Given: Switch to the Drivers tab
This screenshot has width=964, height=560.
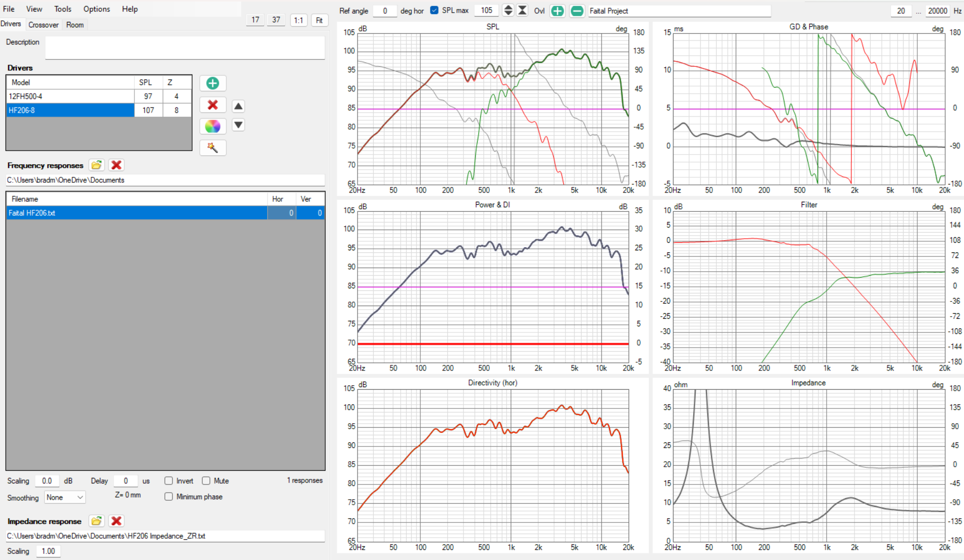Looking at the screenshot, I should tap(11, 24).
